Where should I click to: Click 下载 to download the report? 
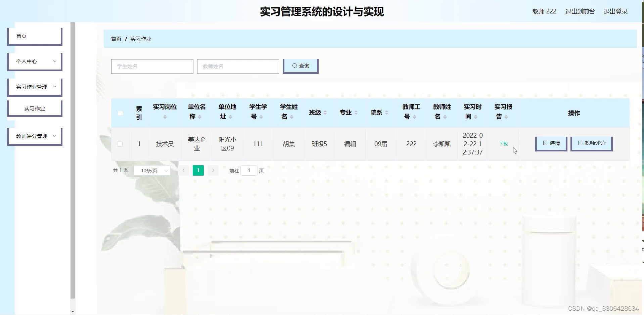(503, 144)
